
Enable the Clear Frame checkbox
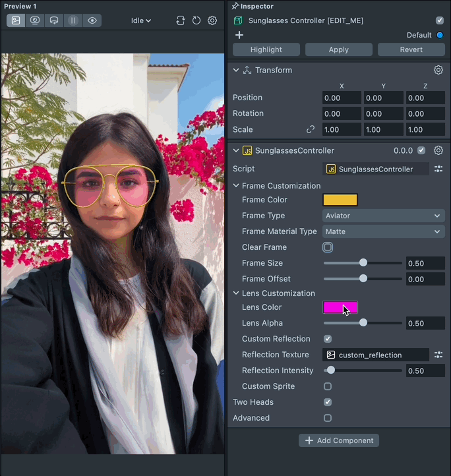[328, 247]
